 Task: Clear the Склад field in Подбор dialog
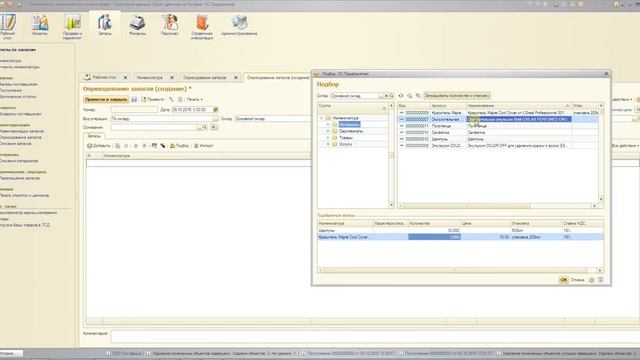pyautogui.click(x=386, y=96)
